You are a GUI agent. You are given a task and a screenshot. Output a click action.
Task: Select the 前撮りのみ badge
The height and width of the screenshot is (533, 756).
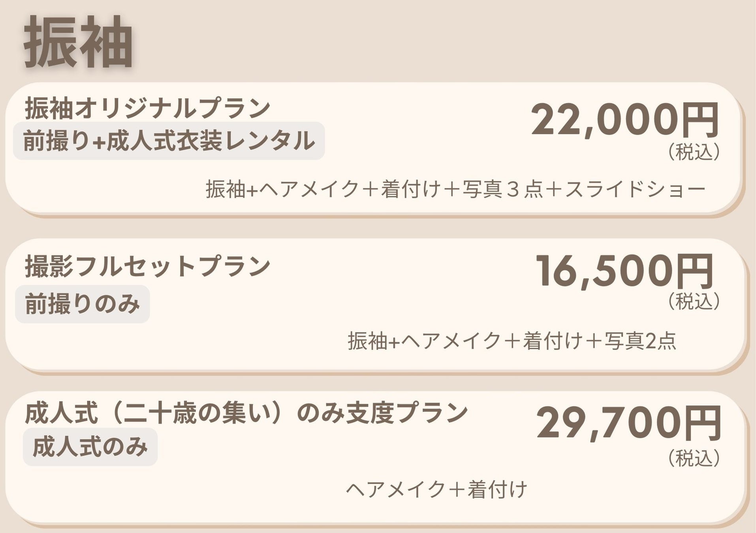pyautogui.click(x=82, y=304)
